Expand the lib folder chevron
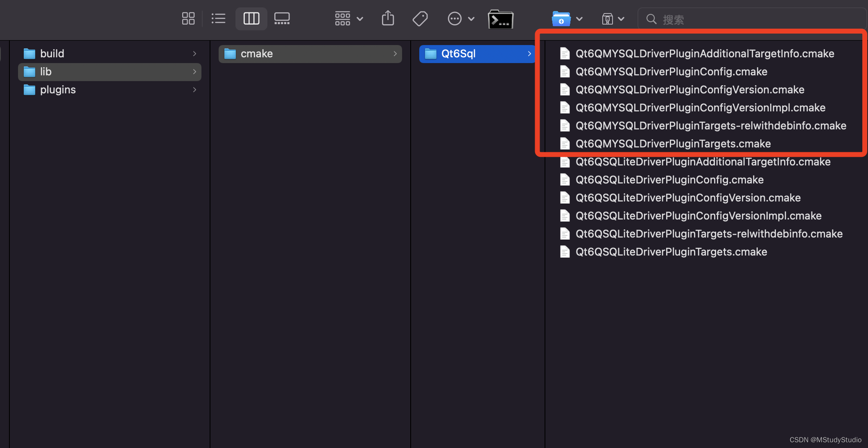The height and width of the screenshot is (448, 868). click(x=194, y=72)
